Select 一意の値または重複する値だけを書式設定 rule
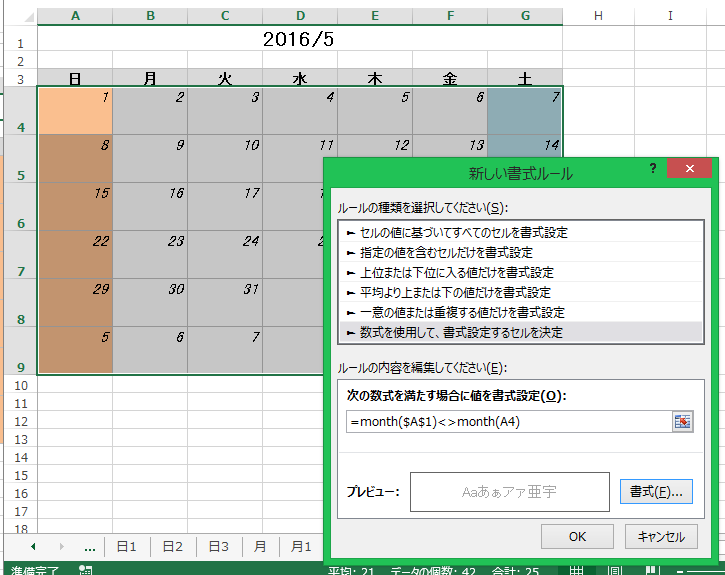 [455, 312]
